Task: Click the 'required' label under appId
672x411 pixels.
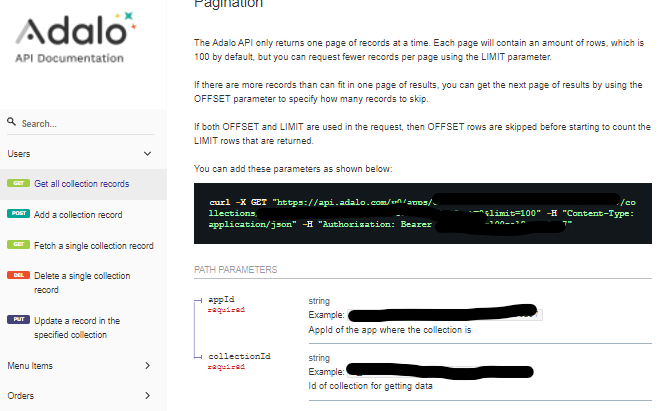Action: [226, 309]
